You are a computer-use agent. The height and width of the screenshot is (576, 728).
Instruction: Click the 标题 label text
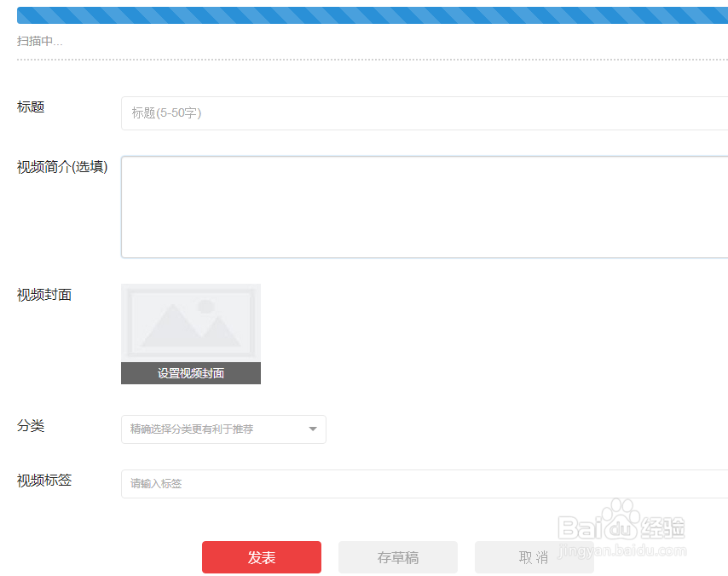tap(31, 107)
